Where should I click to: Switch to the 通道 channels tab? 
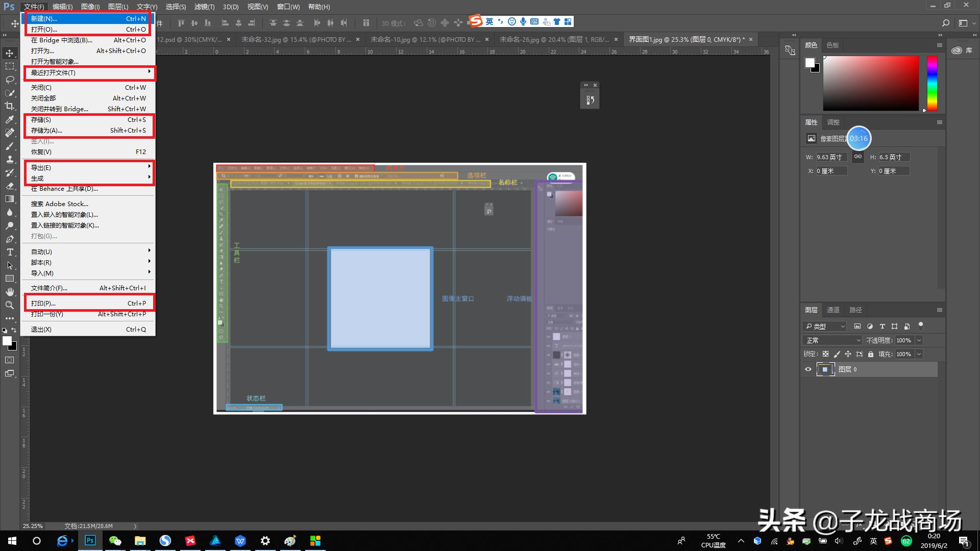point(833,310)
